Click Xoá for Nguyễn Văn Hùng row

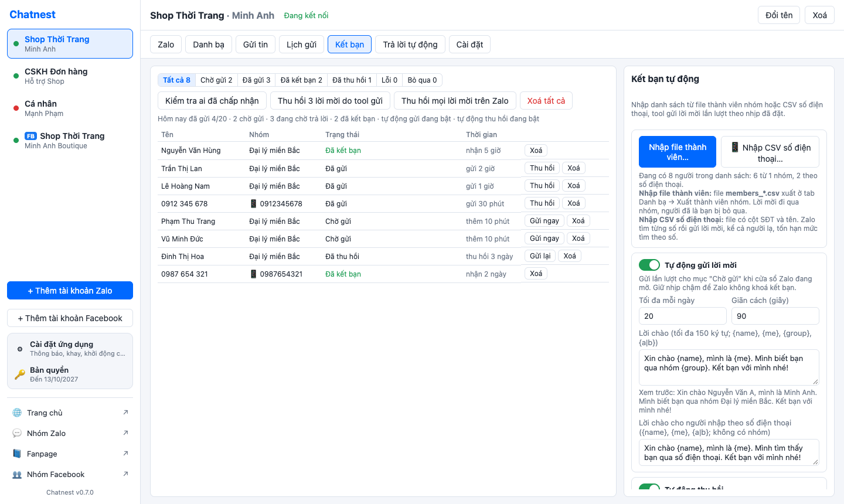(536, 151)
